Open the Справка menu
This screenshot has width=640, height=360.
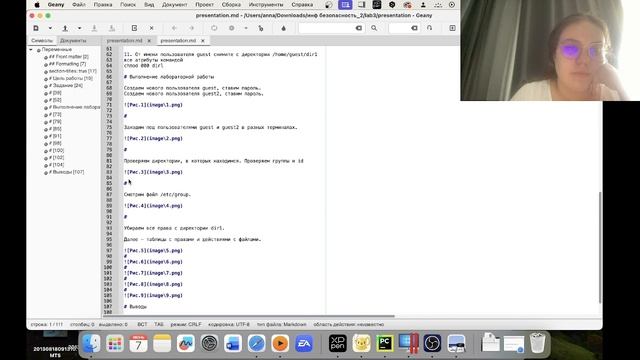coord(302,5)
